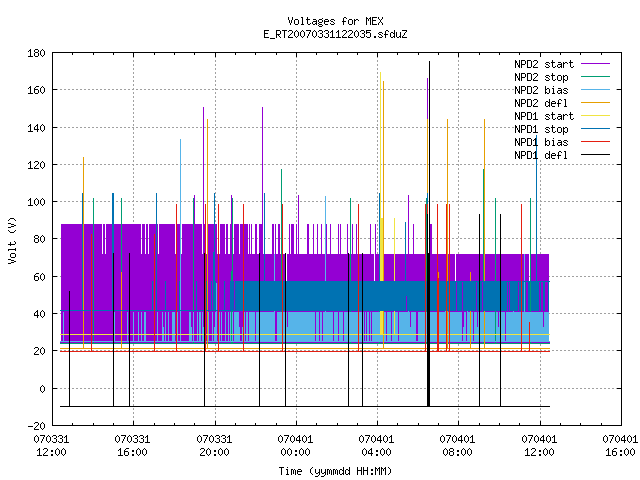Click the 'NPD1 bias' legend label
Viewport: 640px width, 480px height.
click(541, 142)
